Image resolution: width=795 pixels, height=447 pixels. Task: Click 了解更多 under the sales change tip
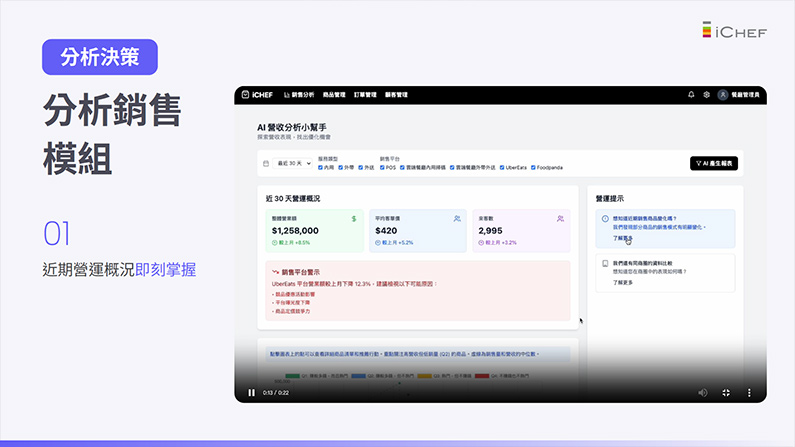tap(622, 239)
